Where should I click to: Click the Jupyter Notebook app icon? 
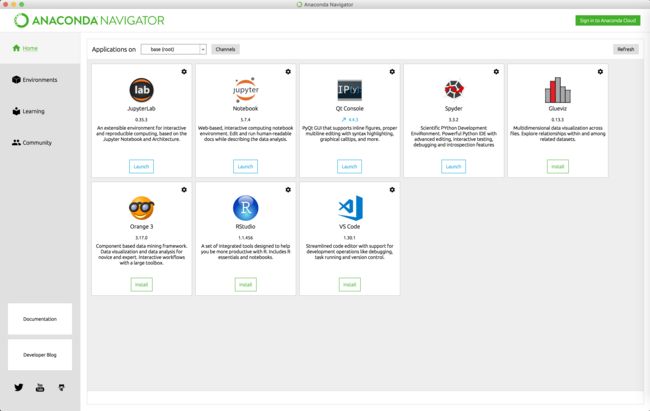(x=245, y=90)
